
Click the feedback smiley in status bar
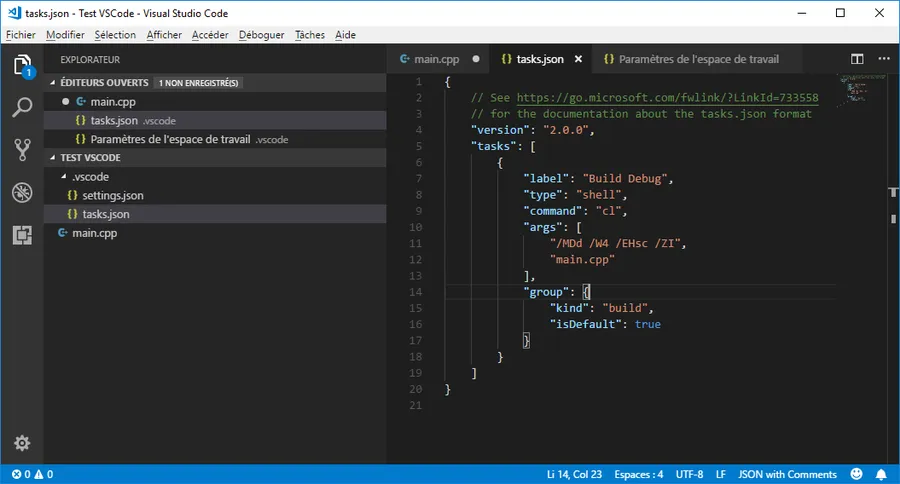tap(856, 474)
